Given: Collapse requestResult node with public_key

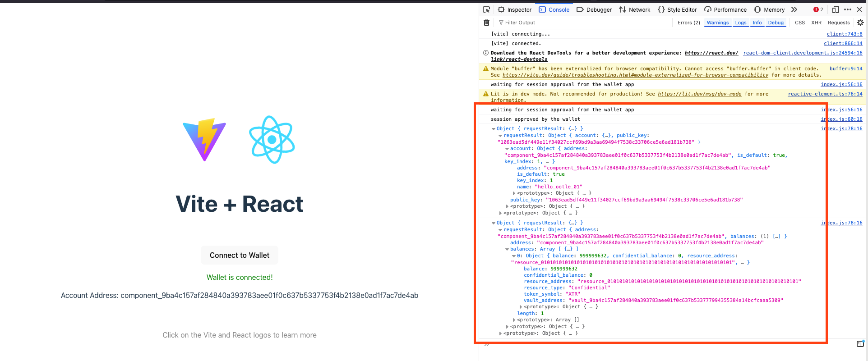Looking at the screenshot, I should [x=500, y=136].
